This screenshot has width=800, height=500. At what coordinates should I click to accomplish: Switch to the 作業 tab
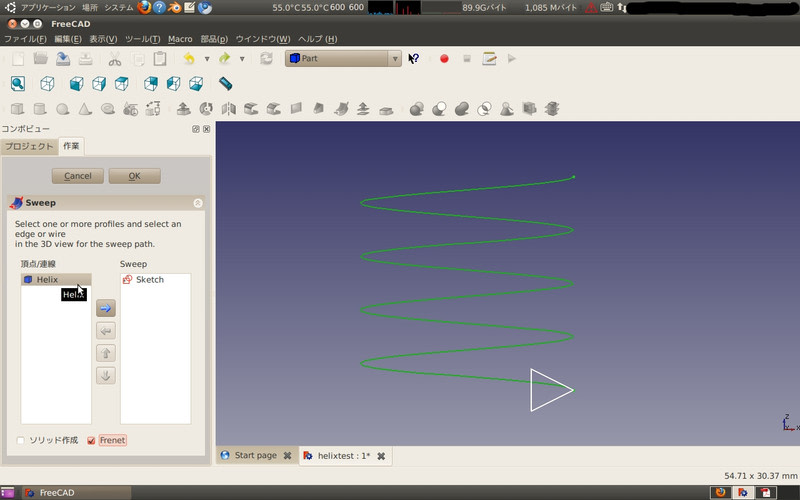(x=71, y=146)
